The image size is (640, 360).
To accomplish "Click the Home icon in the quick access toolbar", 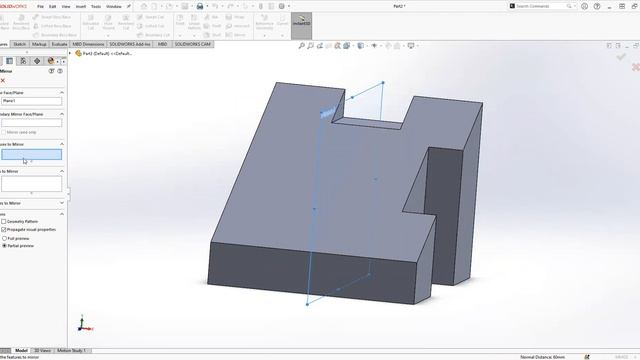I will [x=144, y=6].
